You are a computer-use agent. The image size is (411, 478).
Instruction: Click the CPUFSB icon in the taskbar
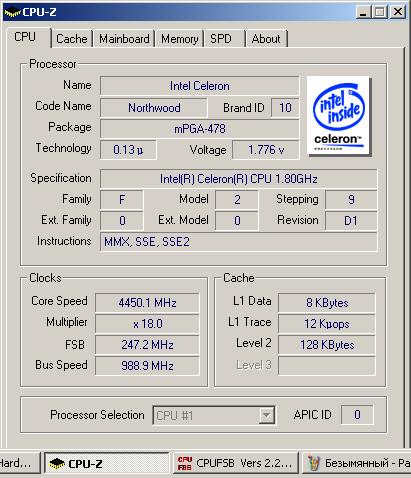tap(185, 463)
